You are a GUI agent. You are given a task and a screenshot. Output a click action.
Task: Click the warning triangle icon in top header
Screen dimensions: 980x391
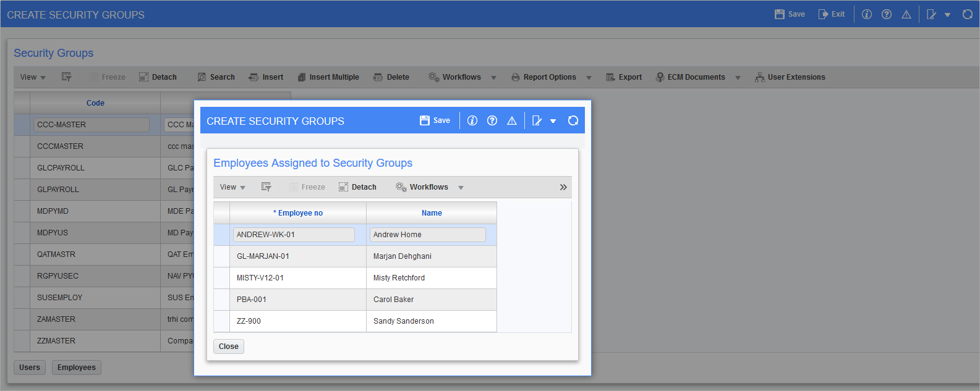click(x=906, y=14)
